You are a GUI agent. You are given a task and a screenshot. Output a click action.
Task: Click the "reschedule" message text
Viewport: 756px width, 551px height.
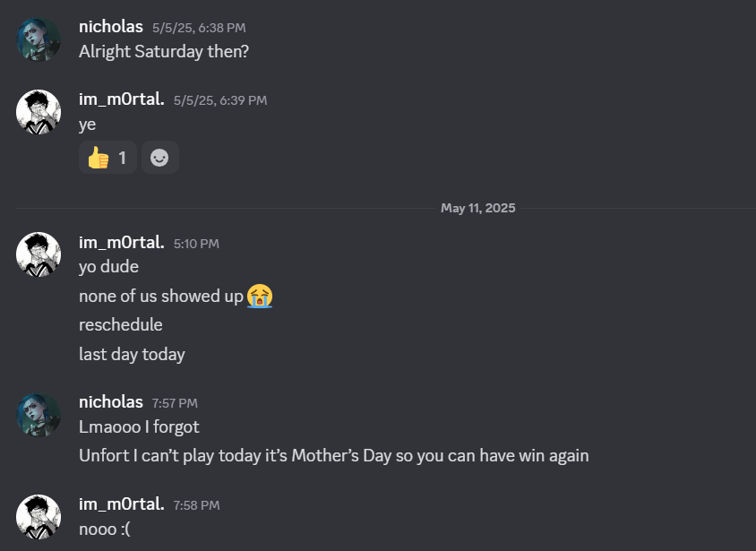pos(121,324)
